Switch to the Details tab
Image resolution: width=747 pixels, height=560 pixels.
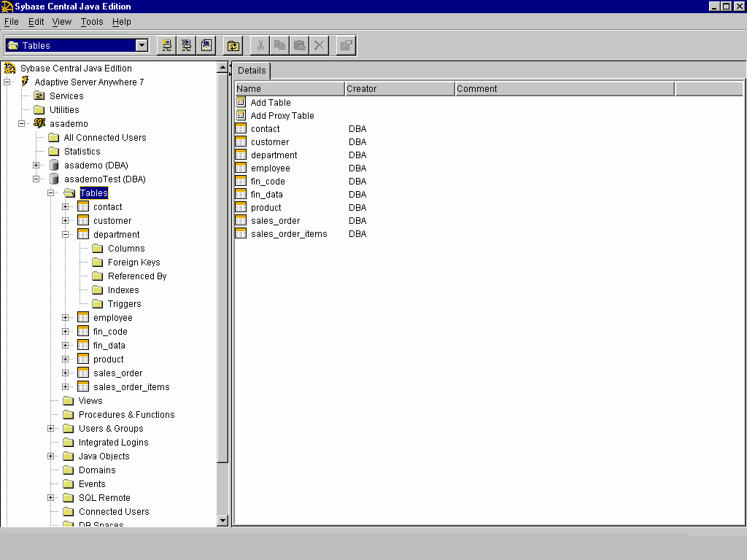pos(252,71)
